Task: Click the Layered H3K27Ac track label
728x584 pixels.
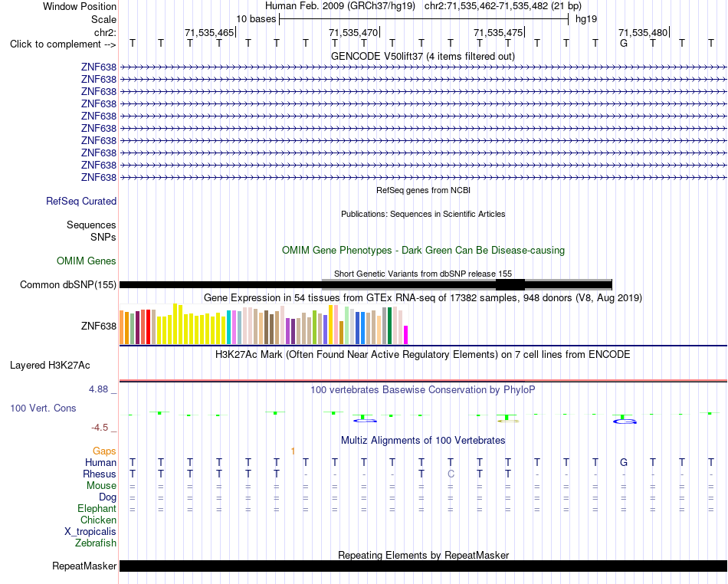Action: (x=50, y=366)
